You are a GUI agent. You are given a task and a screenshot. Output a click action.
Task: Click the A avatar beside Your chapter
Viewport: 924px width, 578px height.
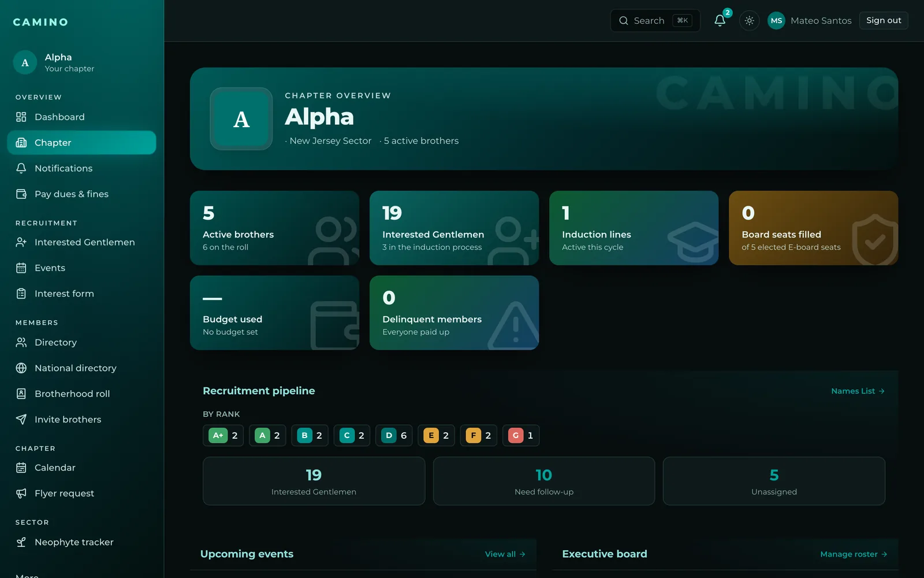[x=25, y=62]
